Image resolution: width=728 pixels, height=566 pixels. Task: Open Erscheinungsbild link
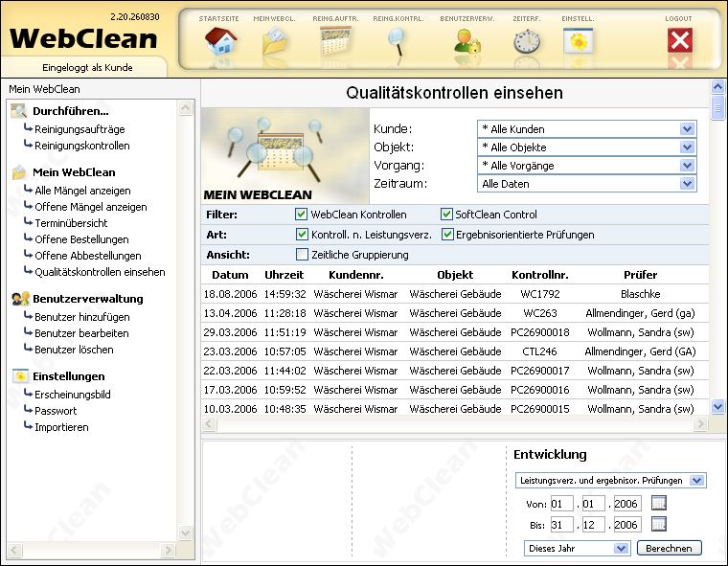(73, 395)
